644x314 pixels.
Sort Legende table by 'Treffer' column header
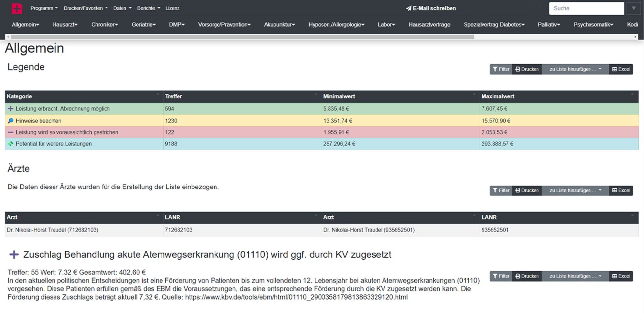173,96
